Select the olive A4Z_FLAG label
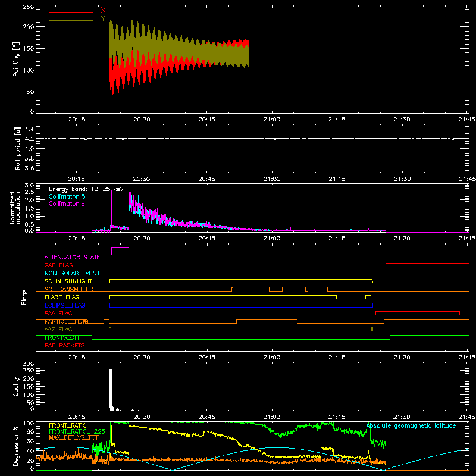This screenshot has height=476, width=476. point(58,330)
